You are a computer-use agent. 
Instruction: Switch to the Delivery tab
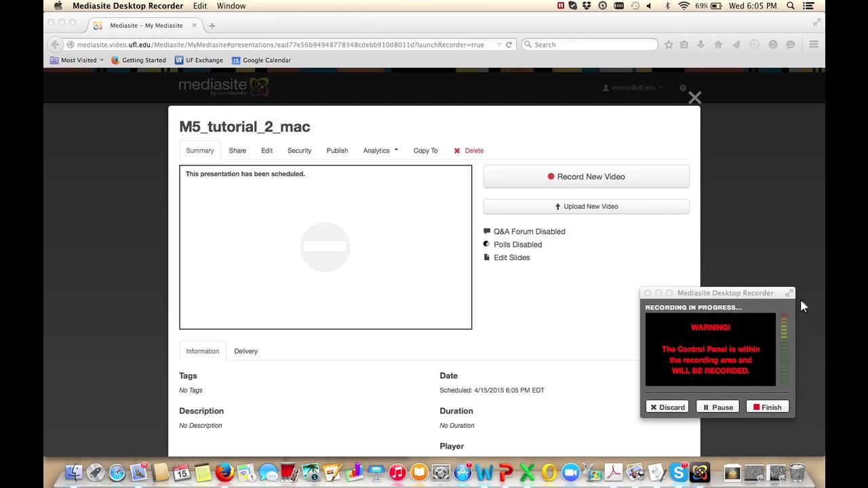(245, 351)
